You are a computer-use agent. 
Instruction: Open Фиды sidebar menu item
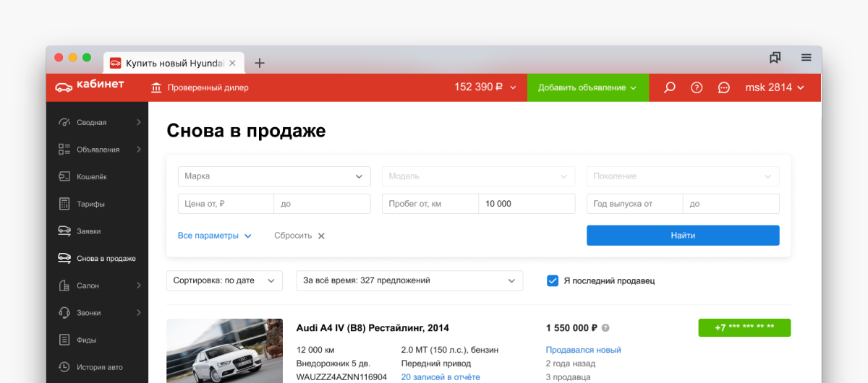(x=97, y=340)
